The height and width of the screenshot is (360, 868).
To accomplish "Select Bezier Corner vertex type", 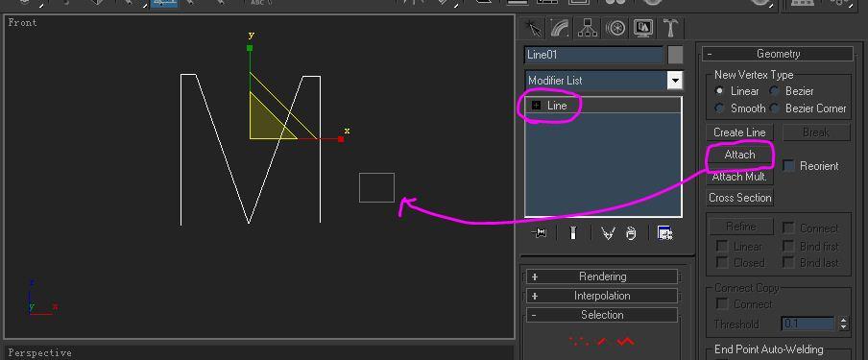I will point(774,108).
